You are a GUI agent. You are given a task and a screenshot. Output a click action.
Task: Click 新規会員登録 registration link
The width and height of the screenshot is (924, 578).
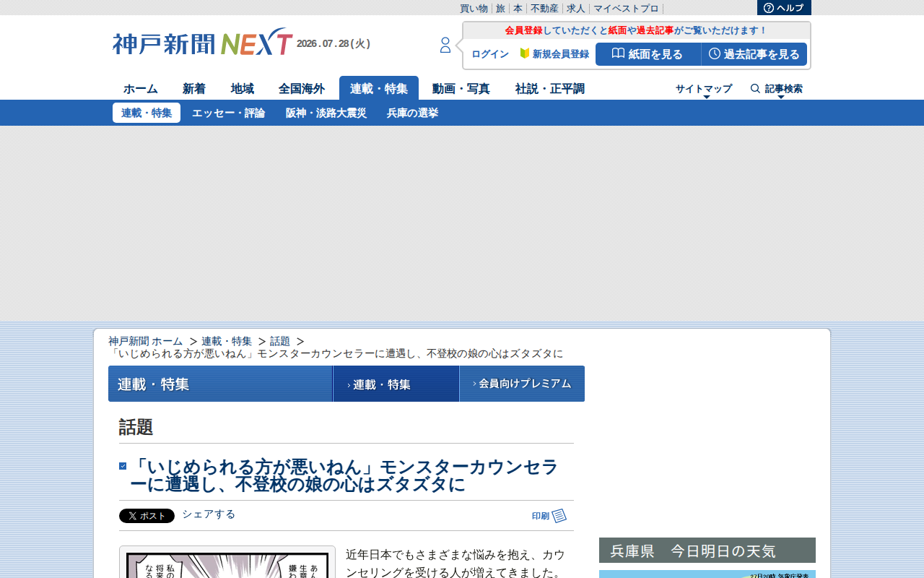(554, 54)
